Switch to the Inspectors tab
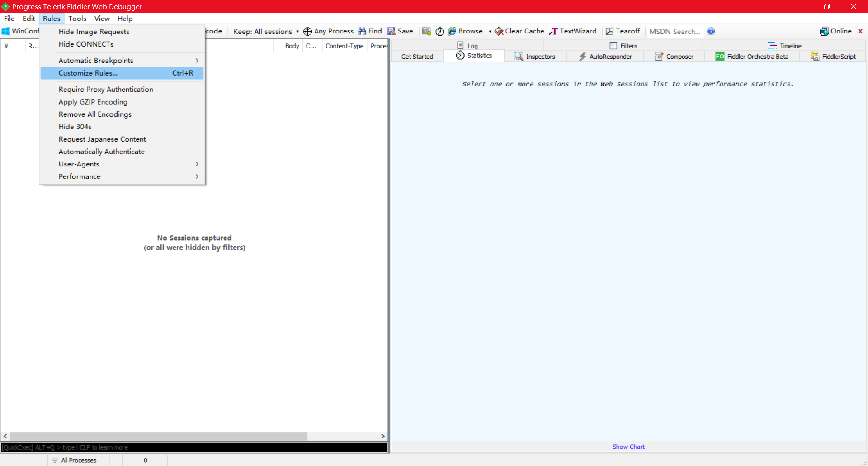The width and height of the screenshot is (868, 466). tap(535, 57)
